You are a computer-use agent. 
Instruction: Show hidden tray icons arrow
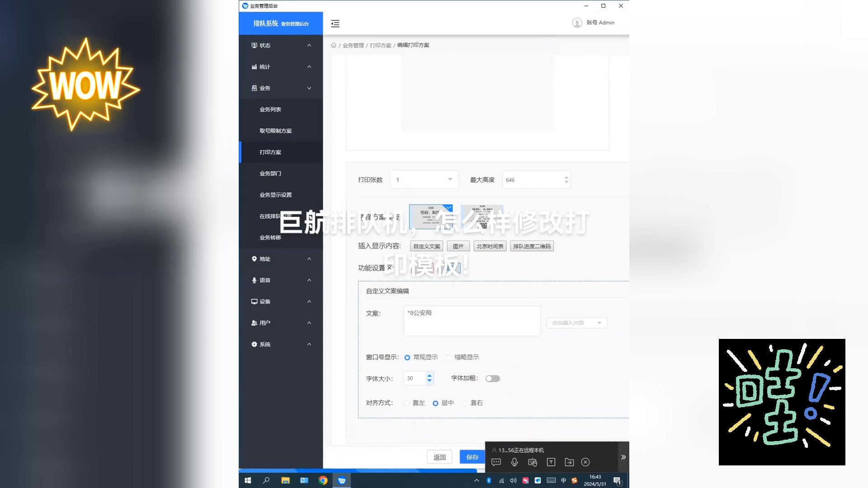pyautogui.click(x=476, y=480)
